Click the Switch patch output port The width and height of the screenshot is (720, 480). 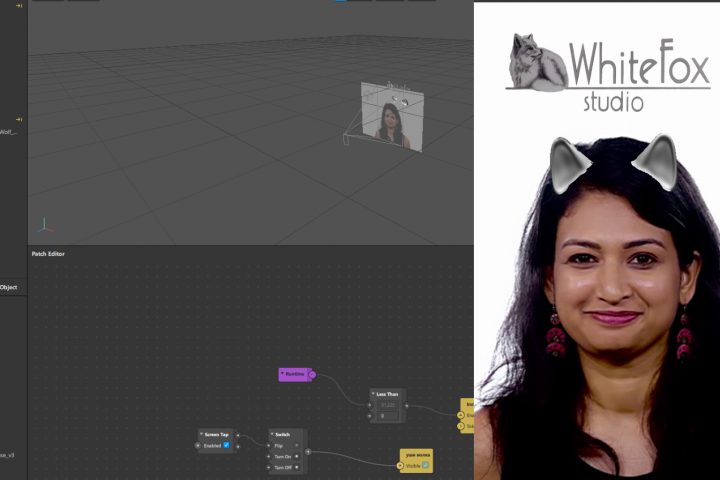[308, 452]
